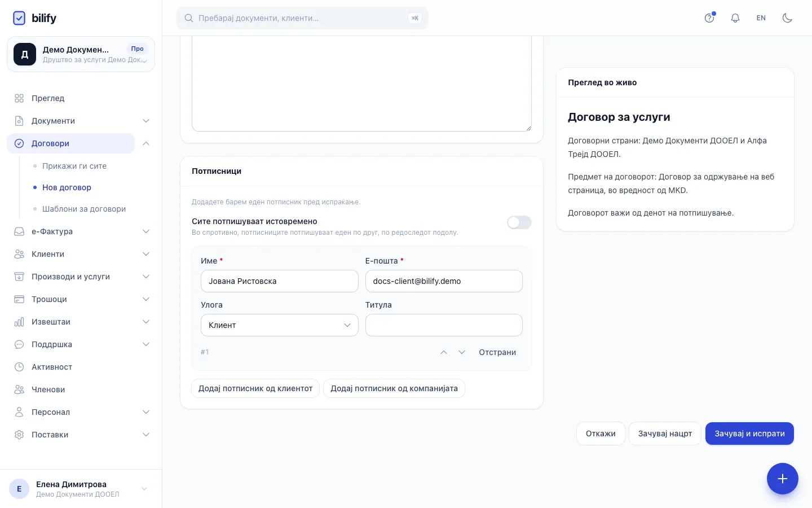This screenshot has width=812, height=508.
Task: Expand the Извештаи chevron
Action: pos(146,322)
